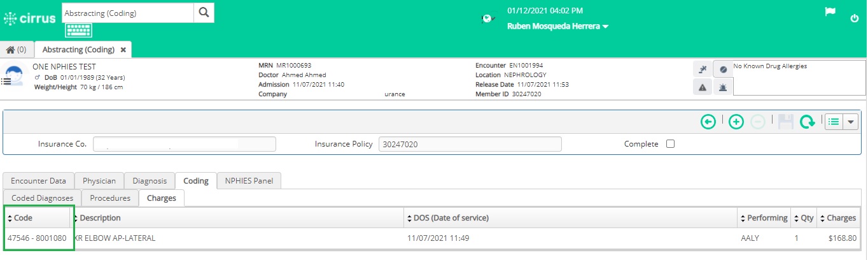Click the search magnifier icon
The width and height of the screenshot is (868, 260).
(204, 13)
